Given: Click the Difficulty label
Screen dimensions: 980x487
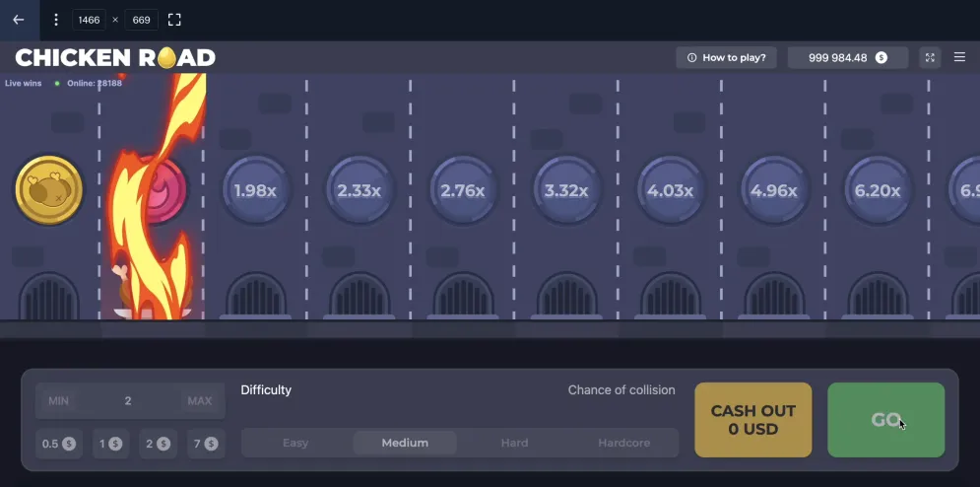Looking at the screenshot, I should click(x=266, y=390).
